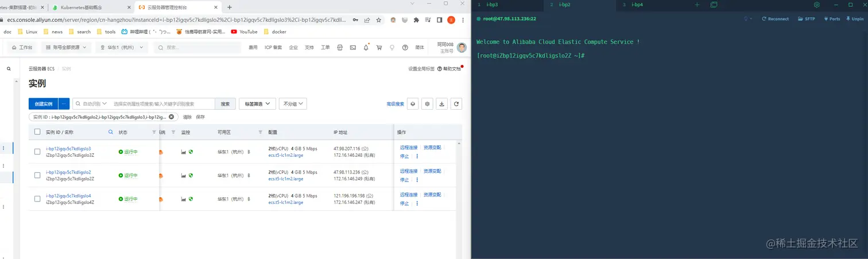
Task: Click the search icon in 实例 ID / 名称 header
Action: click(111, 132)
